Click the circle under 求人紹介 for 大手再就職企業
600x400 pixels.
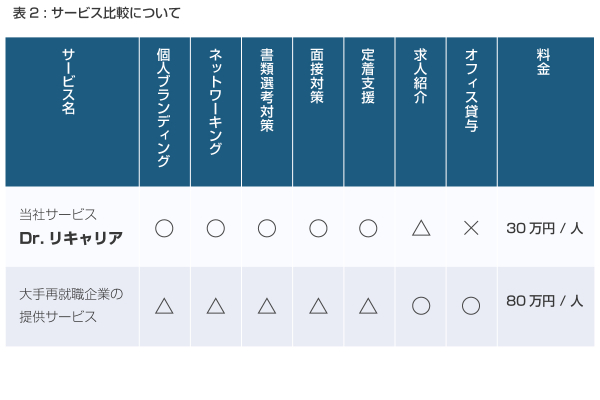(x=421, y=306)
